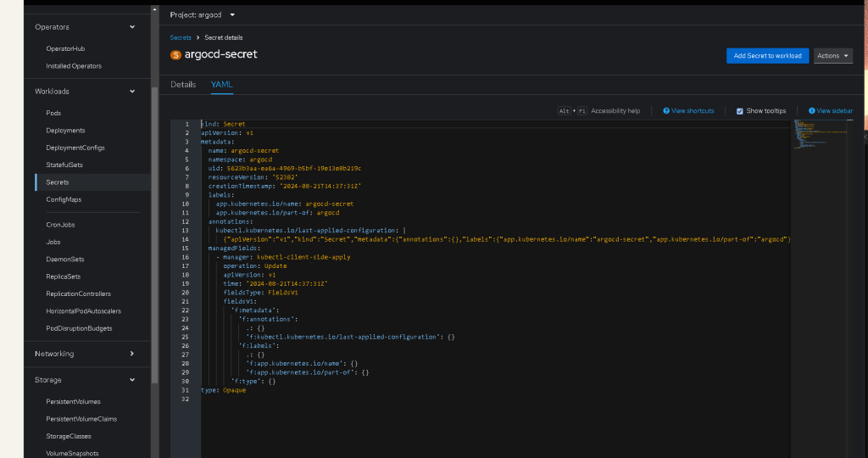The width and height of the screenshot is (868, 458).
Task: Open PersistentVolumes in sidebar
Action: click(x=73, y=401)
